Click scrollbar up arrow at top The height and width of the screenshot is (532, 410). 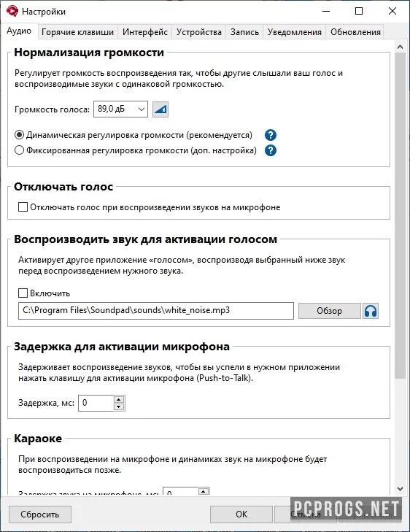pos(401,47)
